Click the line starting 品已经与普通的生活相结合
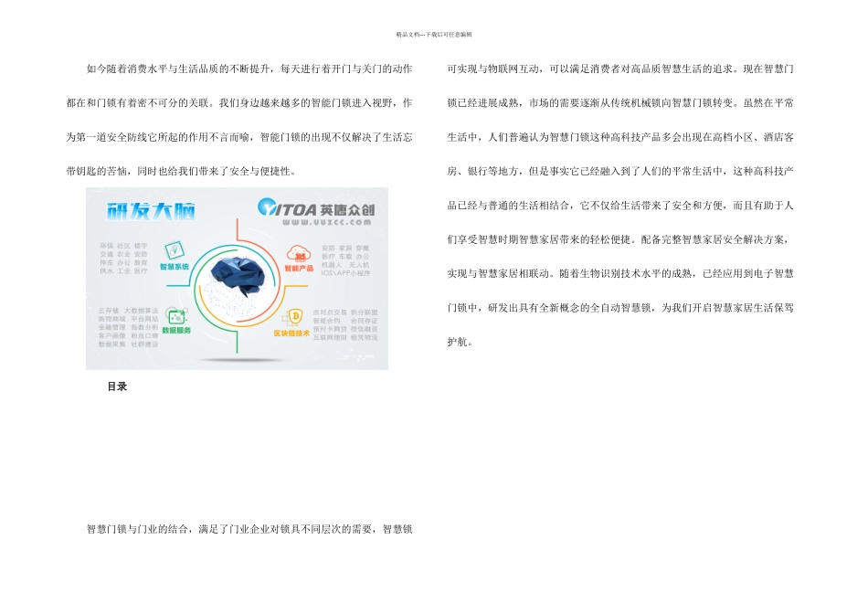The width and height of the screenshot is (868, 614). click(620, 206)
